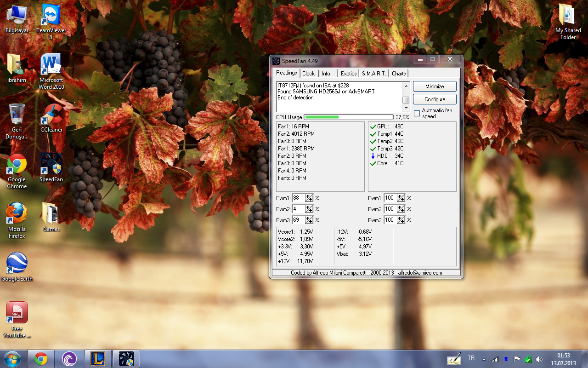This screenshot has height=368, width=588.
Task: Open the TR language selector
Action: click(471, 357)
